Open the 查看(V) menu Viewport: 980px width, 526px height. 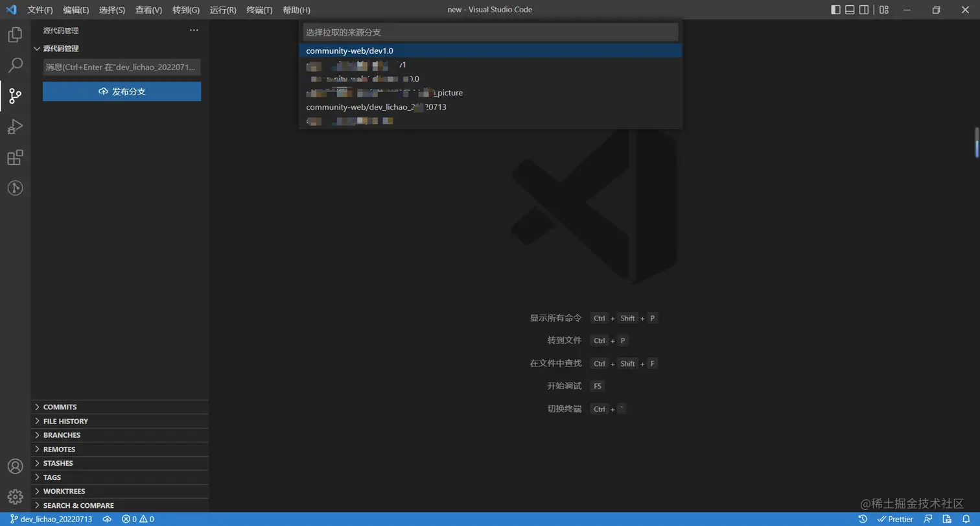click(x=148, y=10)
